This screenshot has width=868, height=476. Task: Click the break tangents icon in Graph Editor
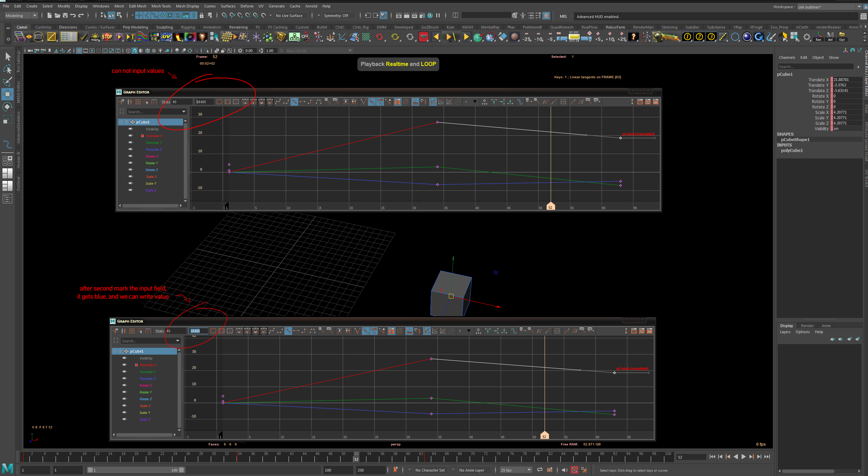(363, 102)
